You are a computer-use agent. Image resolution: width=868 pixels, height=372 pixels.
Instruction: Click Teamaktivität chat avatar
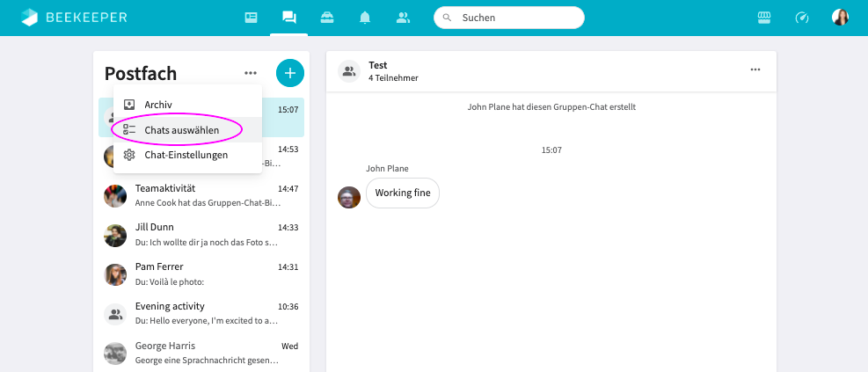[x=115, y=196]
